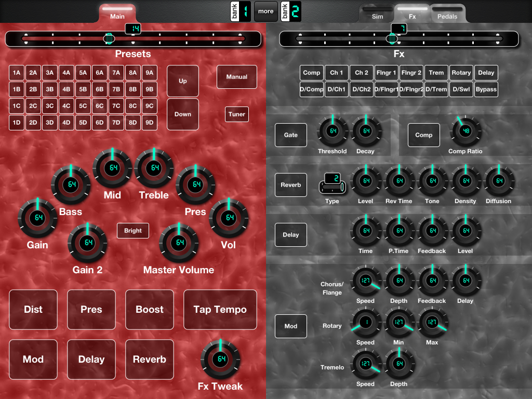
Task: Switch to the Sim tab
Action: 377,14
